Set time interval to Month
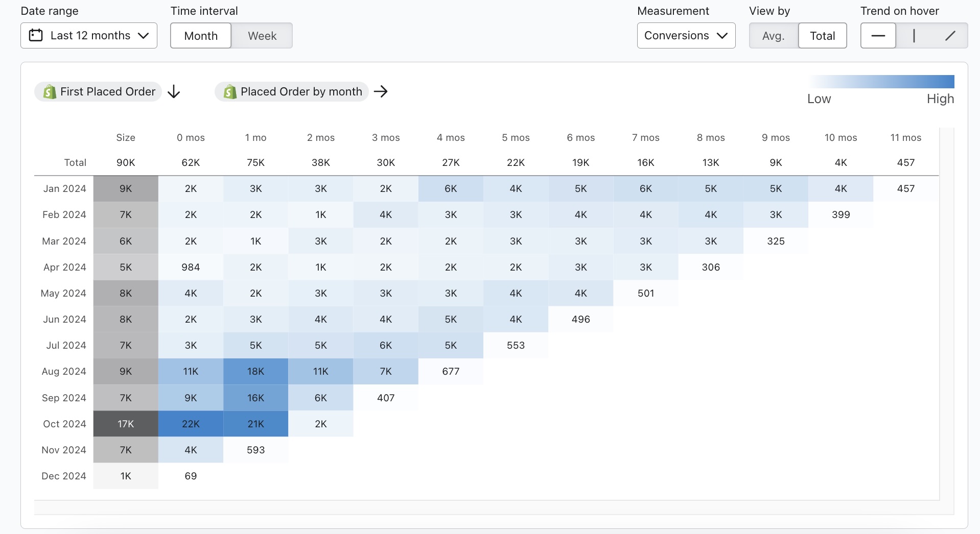This screenshot has width=980, height=534. pyautogui.click(x=201, y=36)
